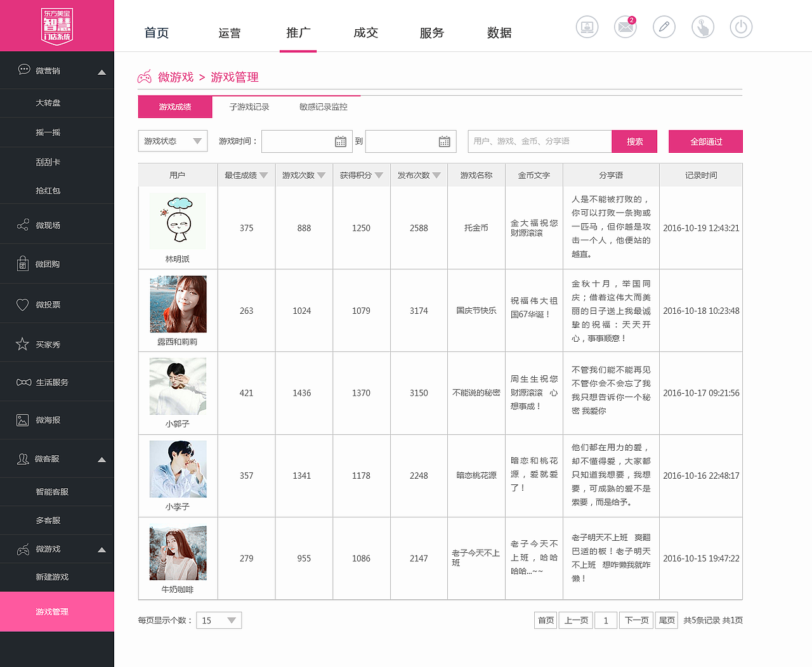Click the 东方美宝 logo in sidebar
This screenshot has height=667, width=812.
[57, 25]
